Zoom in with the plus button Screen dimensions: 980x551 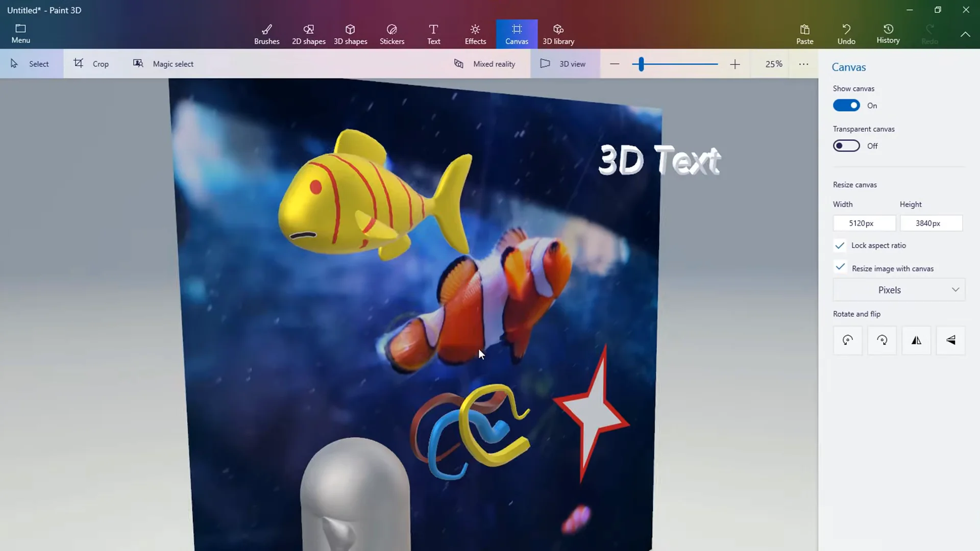point(734,64)
